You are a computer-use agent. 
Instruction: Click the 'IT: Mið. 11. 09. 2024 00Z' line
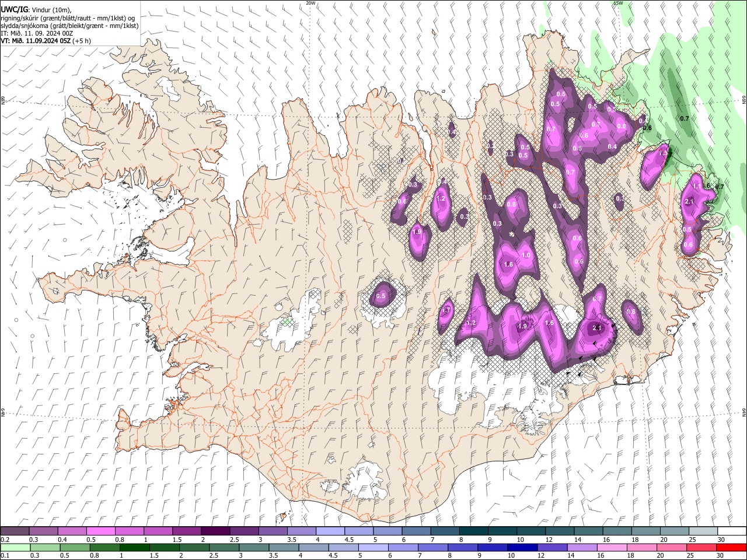point(37,33)
